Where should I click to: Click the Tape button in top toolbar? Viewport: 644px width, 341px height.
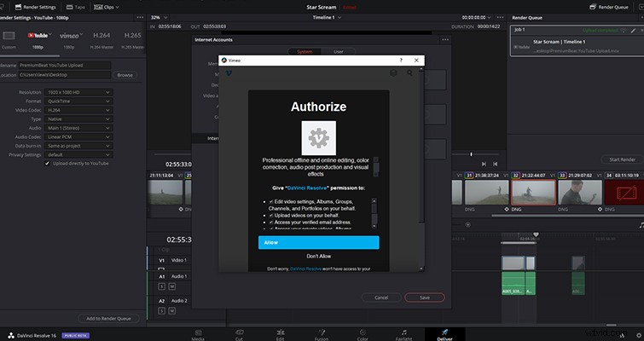(x=76, y=7)
